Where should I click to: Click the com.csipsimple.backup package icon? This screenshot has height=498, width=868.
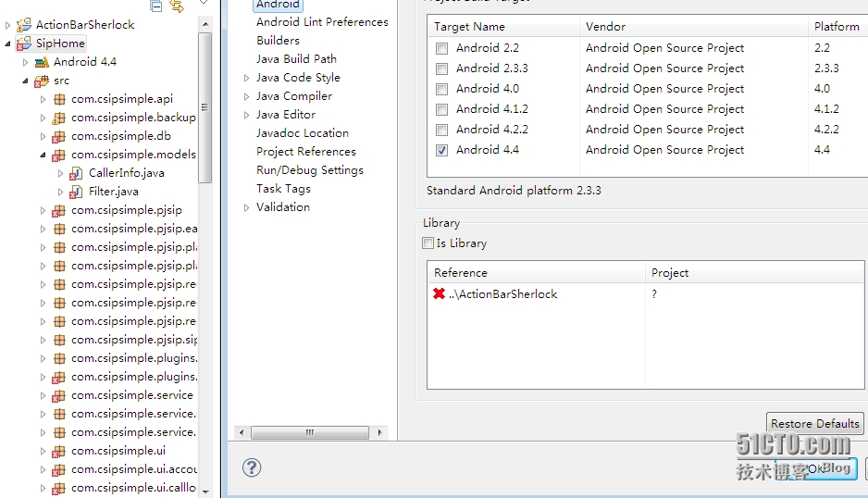click(x=59, y=118)
